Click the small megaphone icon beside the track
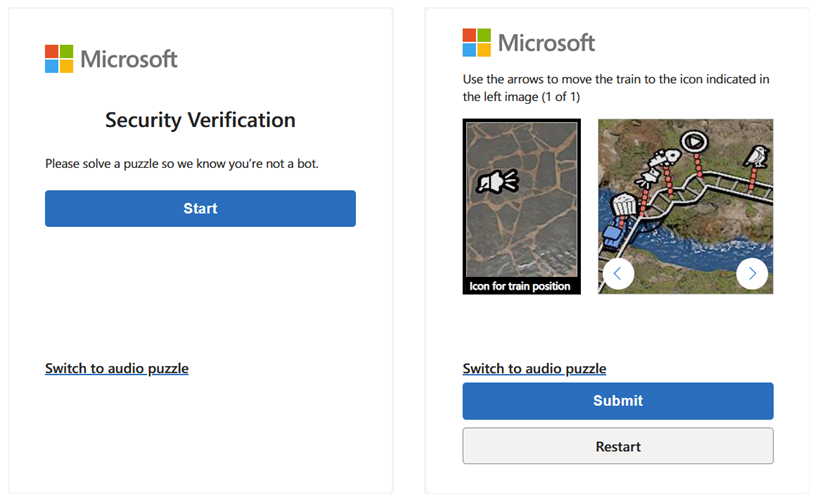This screenshot has height=501, width=817. [x=649, y=176]
